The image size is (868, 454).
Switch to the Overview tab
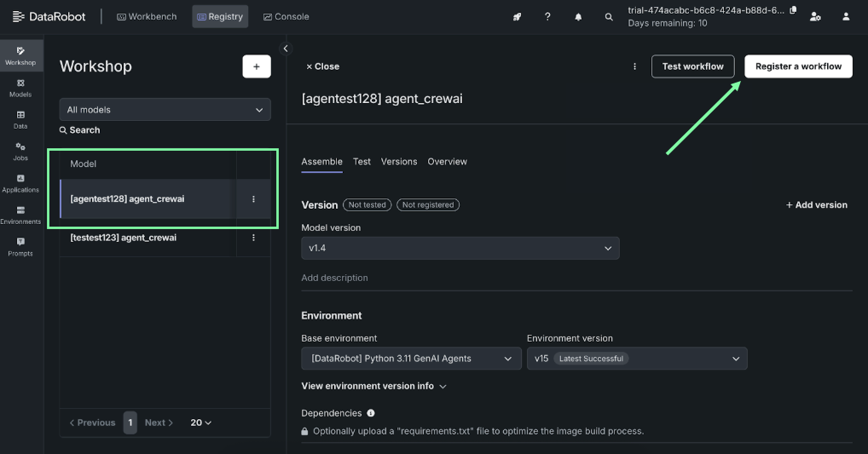[x=447, y=162]
